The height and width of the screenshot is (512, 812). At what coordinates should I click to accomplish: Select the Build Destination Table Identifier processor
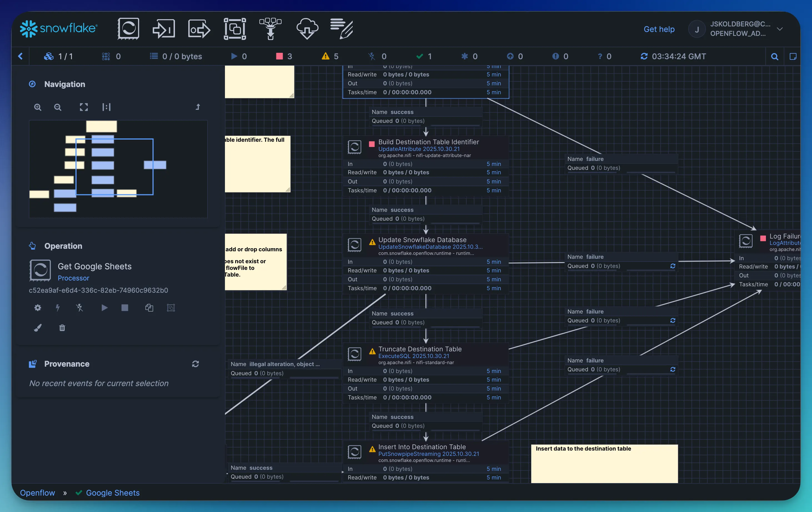[425, 166]
